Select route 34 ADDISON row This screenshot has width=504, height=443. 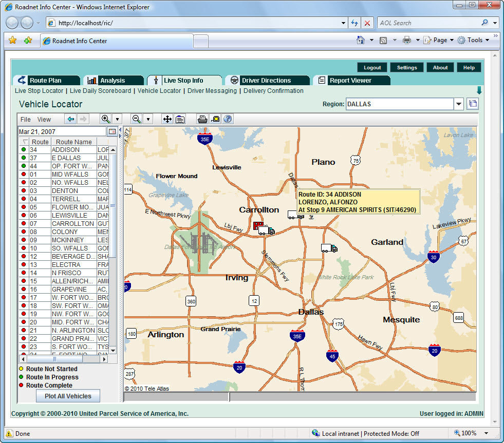(x=64, y=150)
